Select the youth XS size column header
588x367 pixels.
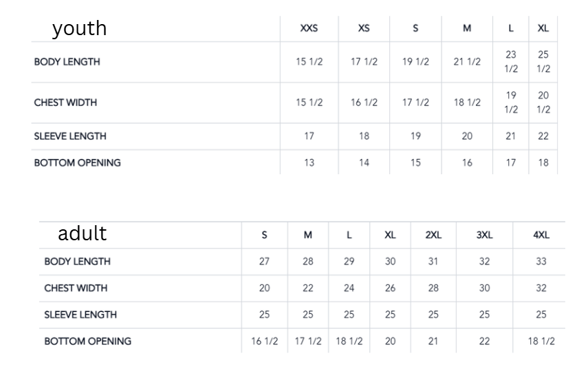[x=364, y=28]
